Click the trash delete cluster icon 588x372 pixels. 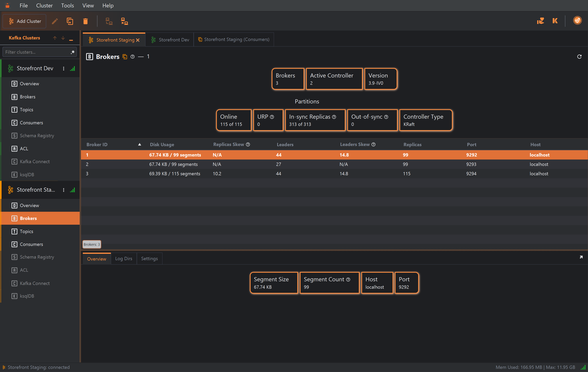(86, 21)
